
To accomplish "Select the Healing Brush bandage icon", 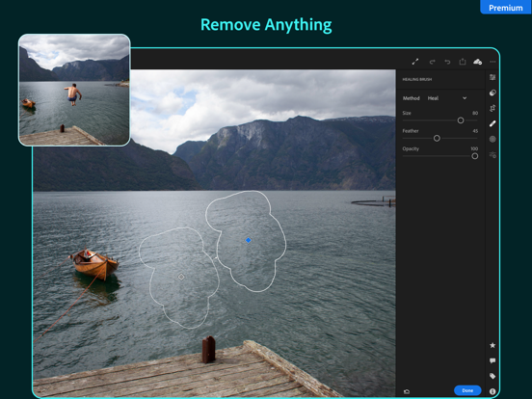I will [492, 123].
